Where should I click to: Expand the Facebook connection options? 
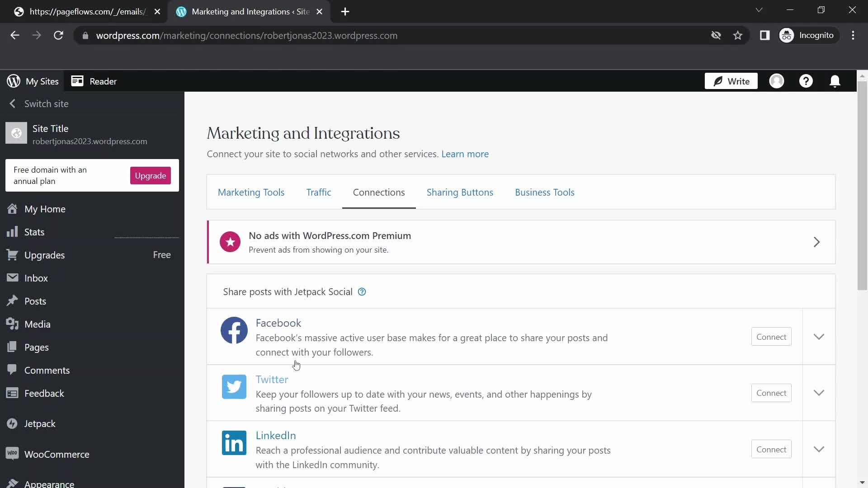[x=819, y=337]
